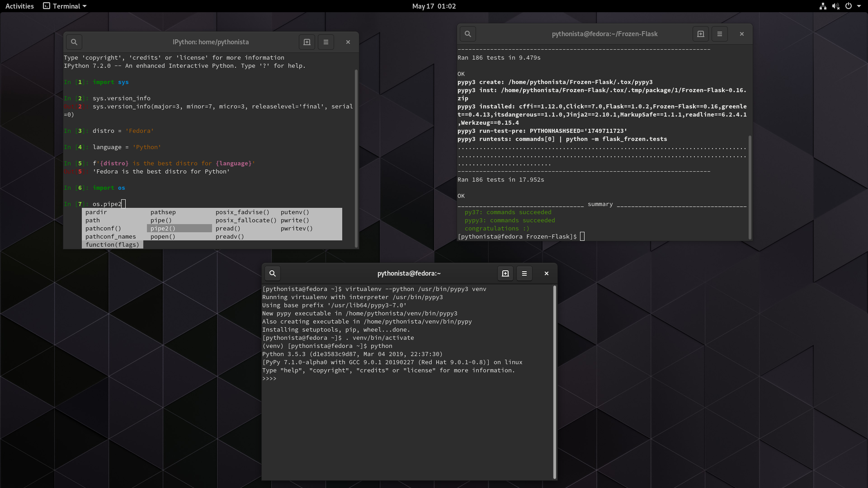Open search in the IPython terminal window
This screenshot has width=868, height=488.
click(74, 42)
